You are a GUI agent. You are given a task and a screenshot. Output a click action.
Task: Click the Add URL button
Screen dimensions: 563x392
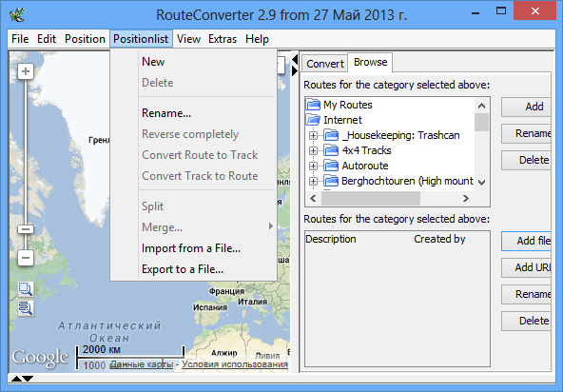[526, 267]
